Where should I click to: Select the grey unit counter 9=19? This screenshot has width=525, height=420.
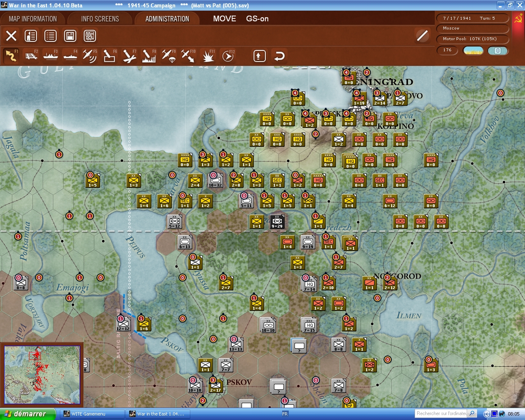point(308,242)
